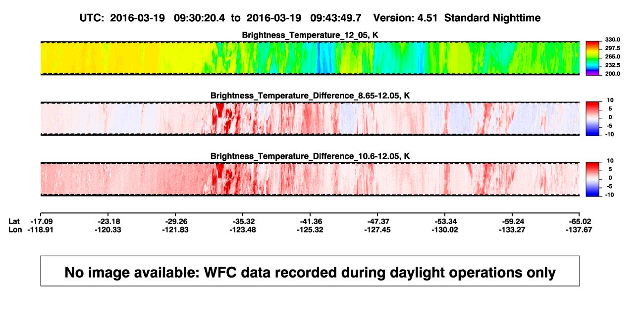Viewport: 644px width, 330px height.
Task: Click the 200.0 color scale value
Action: [612, 73]
